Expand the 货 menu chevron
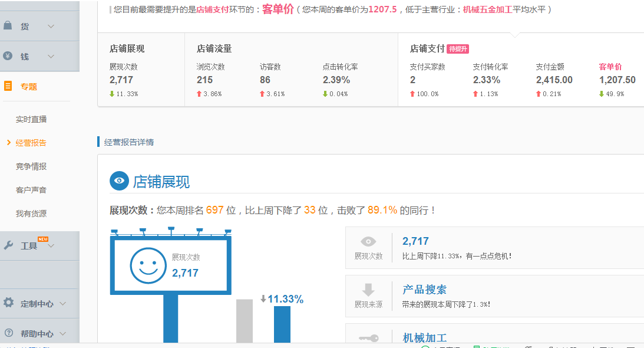The image size is (644, 348). coord(51,27)
